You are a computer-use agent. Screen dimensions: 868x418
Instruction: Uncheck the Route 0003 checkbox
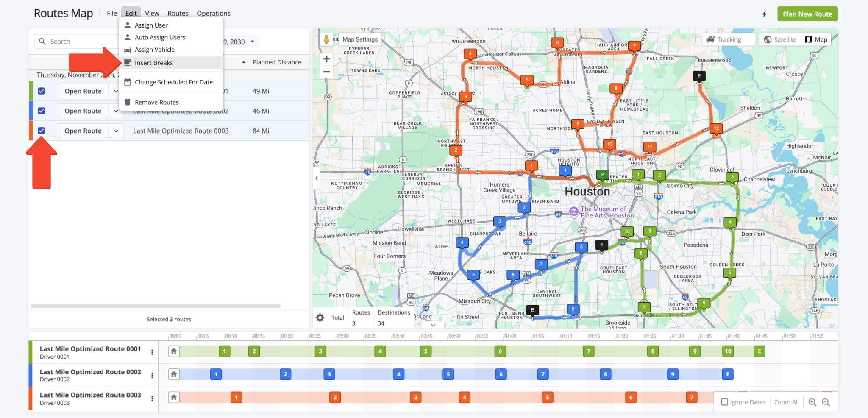(x=42, y=131)
